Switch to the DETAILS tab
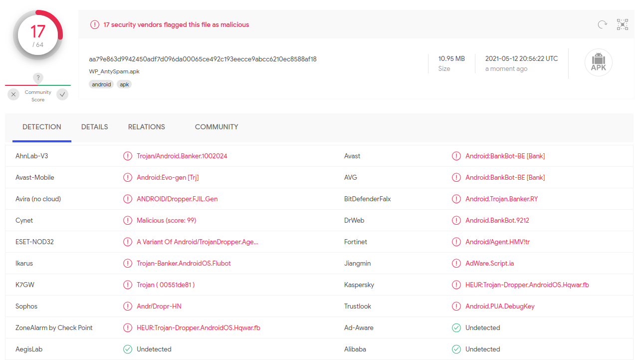 click(94, 127)
